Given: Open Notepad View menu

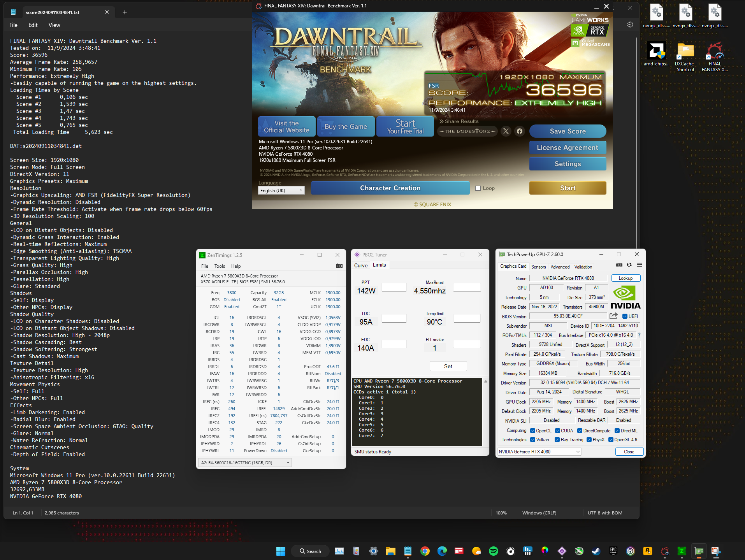Looking at the screenshot, I should click(54, 25).
